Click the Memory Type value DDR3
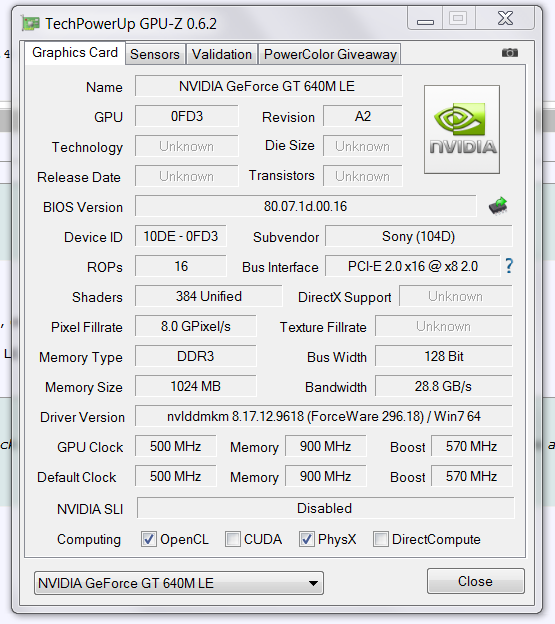The image size is (555, 624). click(196, 356)
